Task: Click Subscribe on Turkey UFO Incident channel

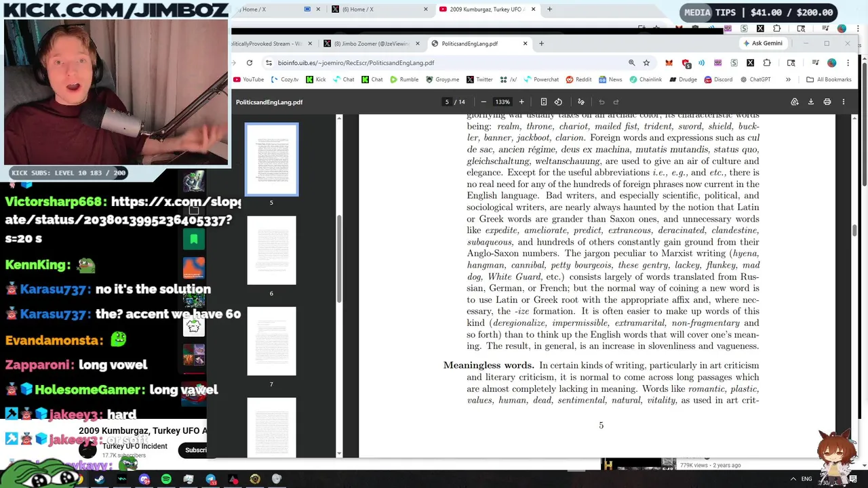Action: point(196,450)
